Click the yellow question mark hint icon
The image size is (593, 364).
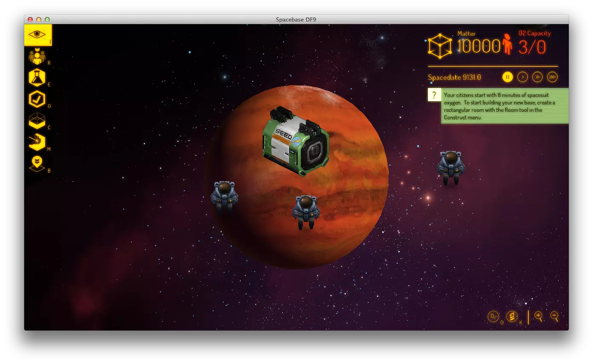434,95
